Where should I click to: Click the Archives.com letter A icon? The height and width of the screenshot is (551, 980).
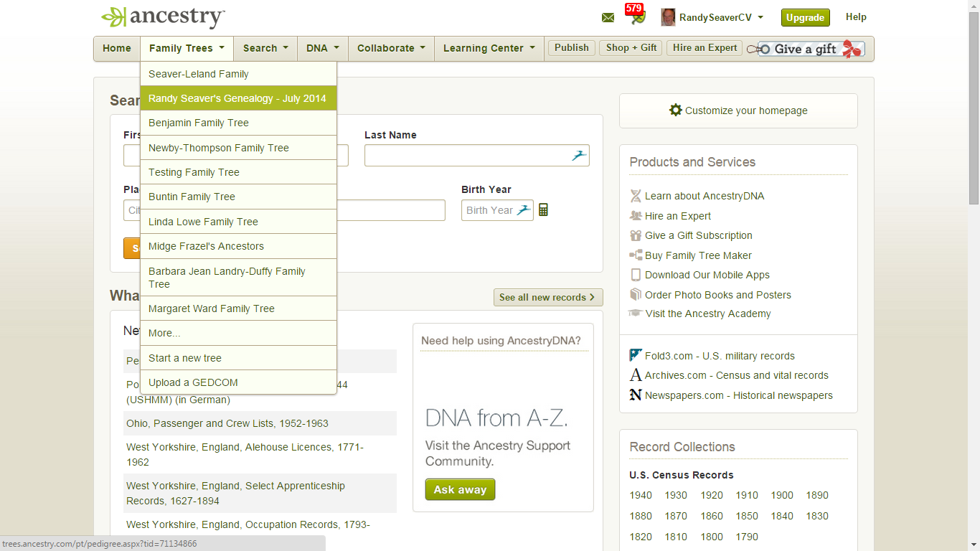634,375
